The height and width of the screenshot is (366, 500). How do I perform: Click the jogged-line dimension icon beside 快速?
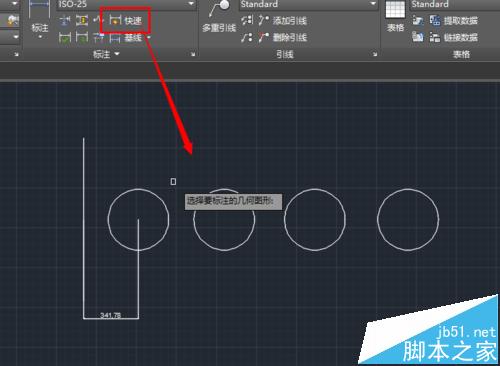click(98, 20)
